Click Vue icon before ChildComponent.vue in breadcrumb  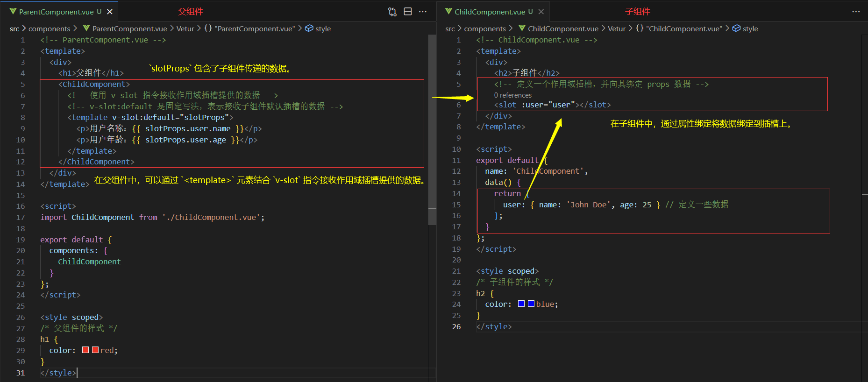coord(522,28)
